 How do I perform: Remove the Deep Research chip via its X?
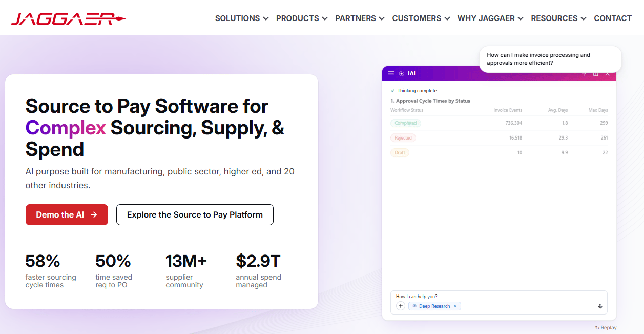pyautogui.click(x=455, y=306)
